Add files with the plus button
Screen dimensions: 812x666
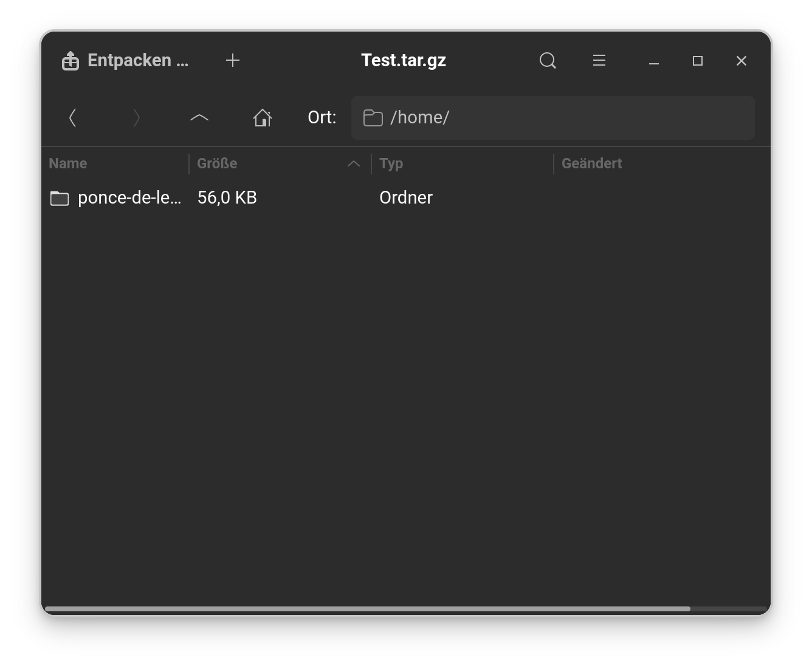point(233,61)
